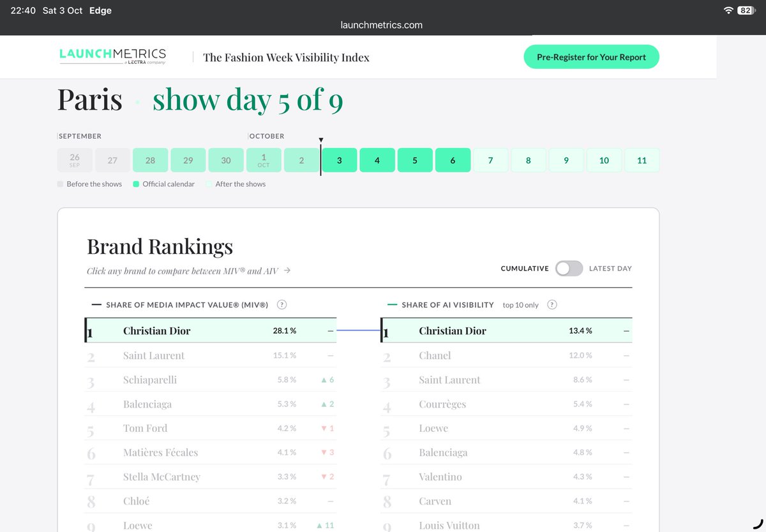Select 1 Oct in the calendar
This screenshot has height=532, width=766.
[x=264, y=160]
